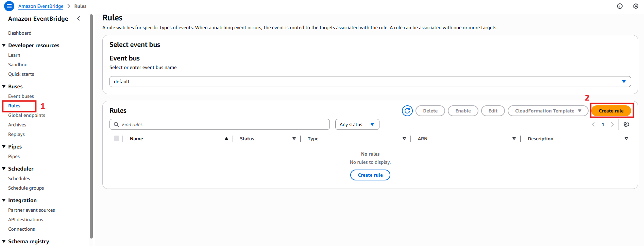Click the ARN column header label
The width and height of the screenshot is (644, 246).
(x=423, y=139)
